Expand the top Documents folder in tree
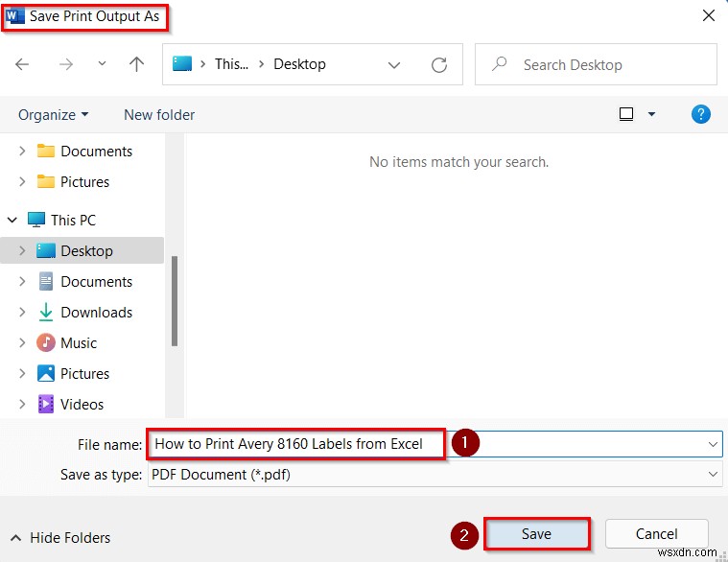This screenshot has height=562, width=728. coord(22,151)
